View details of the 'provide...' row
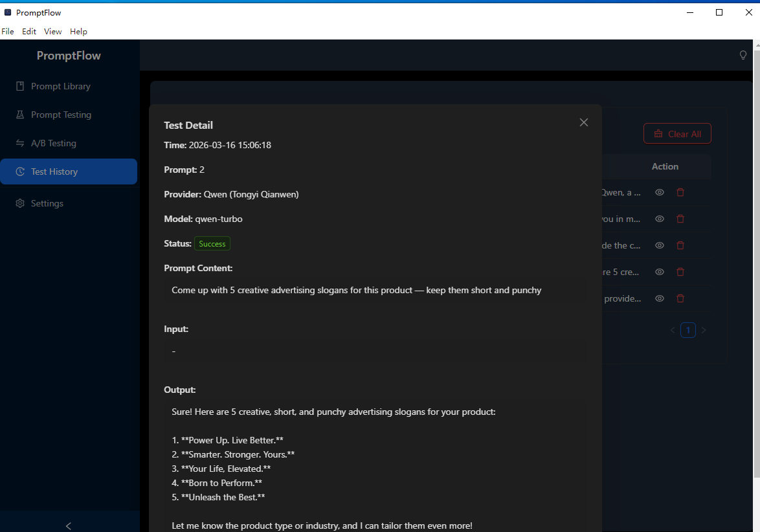Image resolution: width=760 pixels, height=532 pixels. 659,298
